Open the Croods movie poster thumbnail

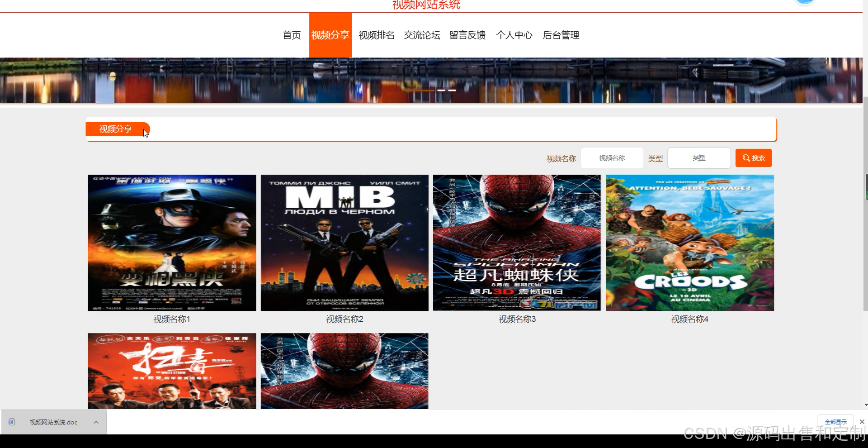690,243
